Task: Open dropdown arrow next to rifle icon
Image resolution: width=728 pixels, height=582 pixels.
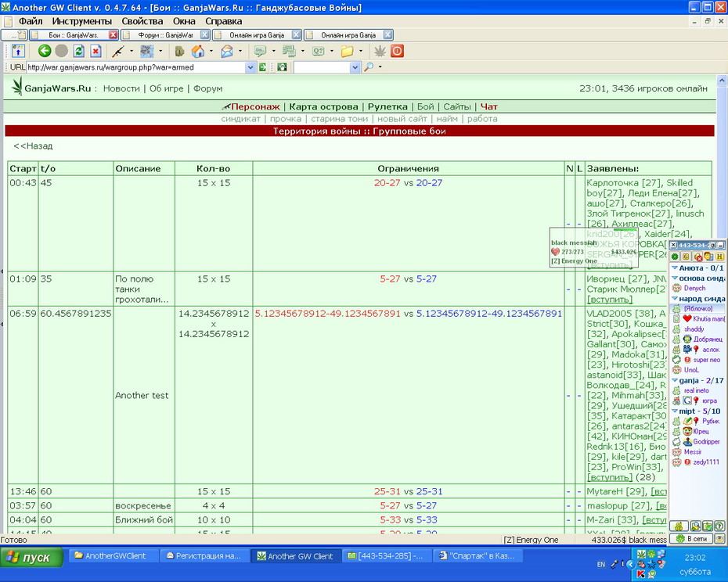Action: tap(131, 51)
